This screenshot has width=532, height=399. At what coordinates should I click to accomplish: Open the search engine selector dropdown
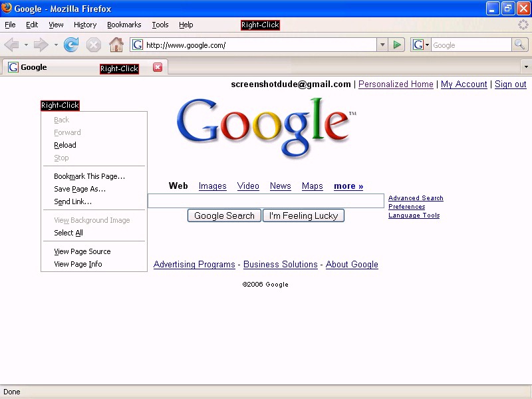[x=421, y=45]
